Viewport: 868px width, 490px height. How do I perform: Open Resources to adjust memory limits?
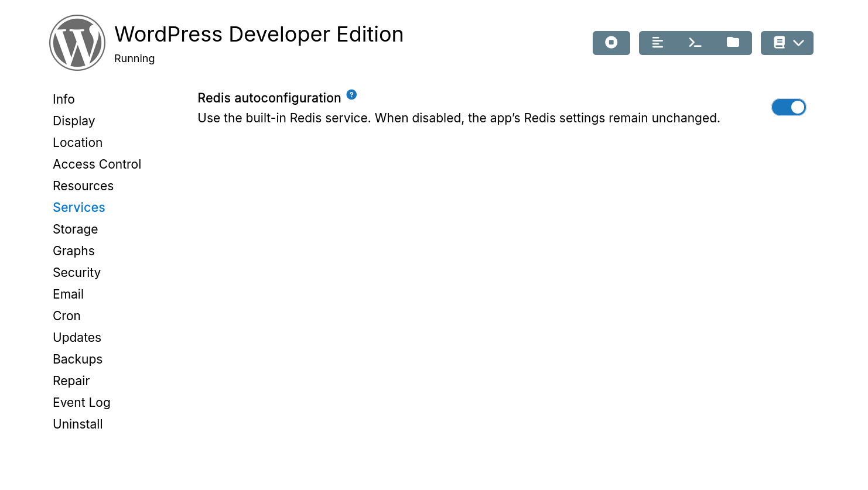tap(83, 186)
